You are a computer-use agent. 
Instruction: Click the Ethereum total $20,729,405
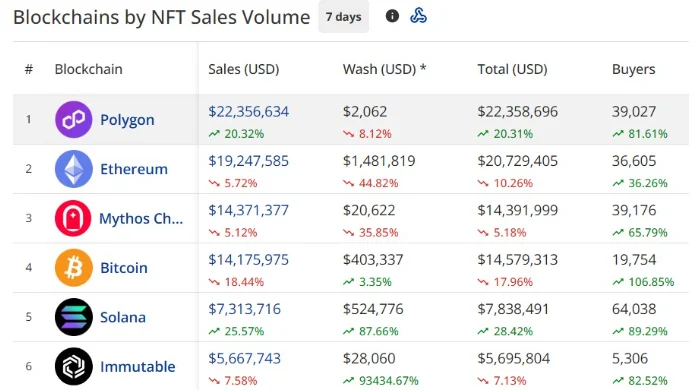pyautogui.click(x=518, y=161)
